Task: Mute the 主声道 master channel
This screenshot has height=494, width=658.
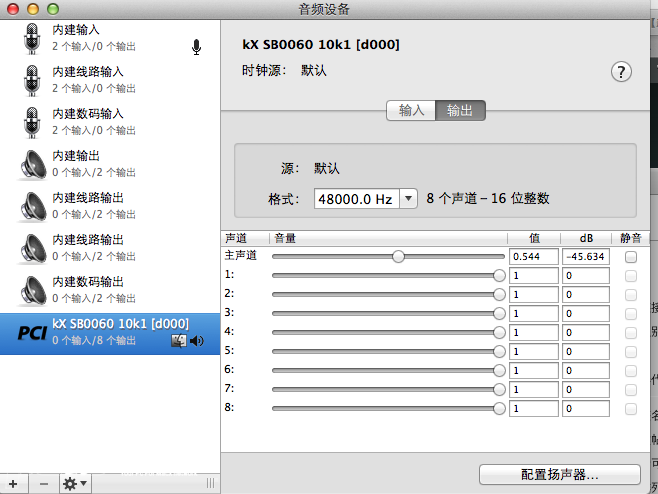Action: [631, 257]
